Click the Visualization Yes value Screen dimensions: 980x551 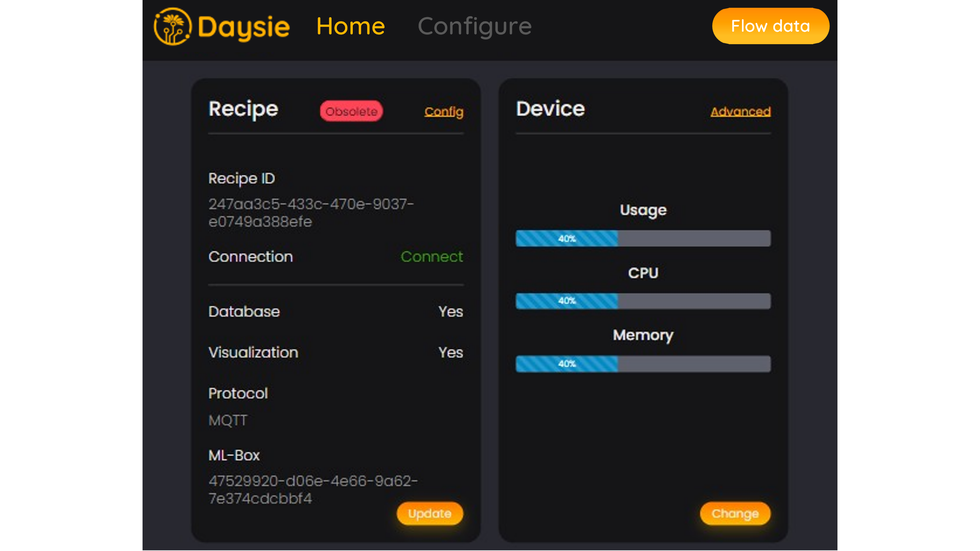coord(451,352)
